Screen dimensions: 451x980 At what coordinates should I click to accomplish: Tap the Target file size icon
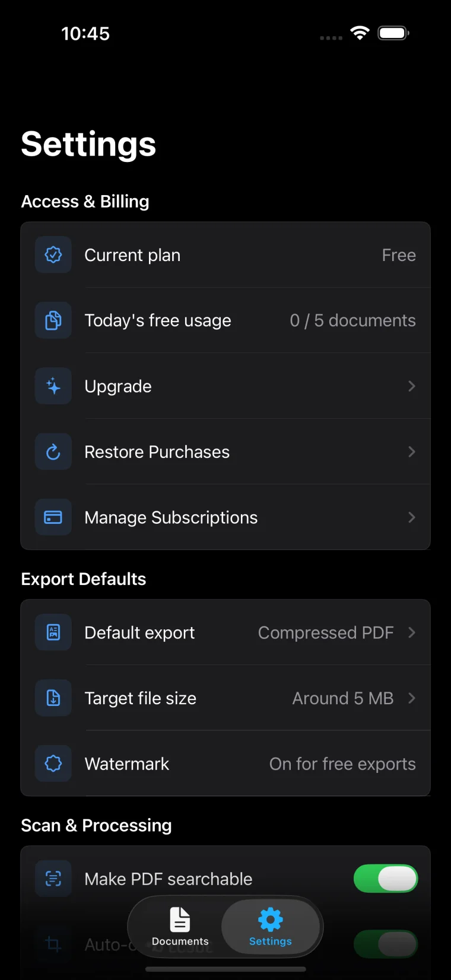pyautogui.click(x=53, y=698)
